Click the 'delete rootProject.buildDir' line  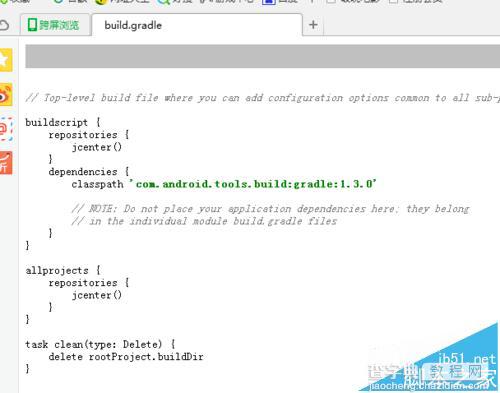(x=126, y=357)
